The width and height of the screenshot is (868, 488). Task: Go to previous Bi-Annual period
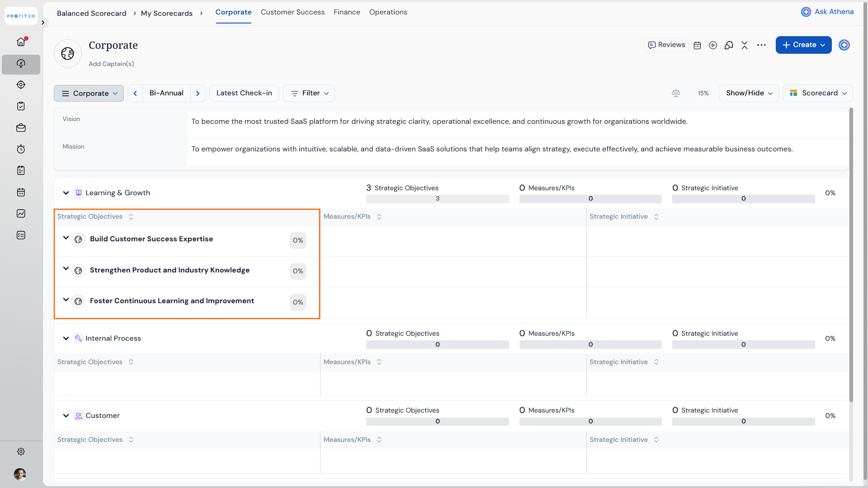(x=135, y=93)
